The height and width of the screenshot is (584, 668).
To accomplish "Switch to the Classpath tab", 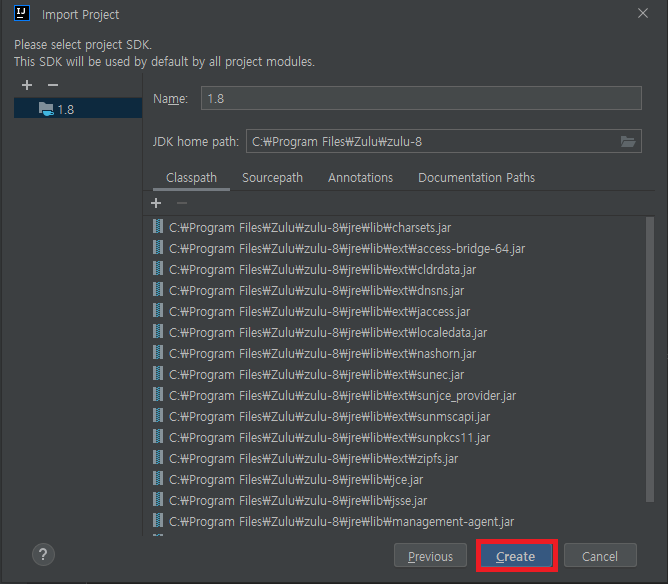I will [x=191, y=178].
